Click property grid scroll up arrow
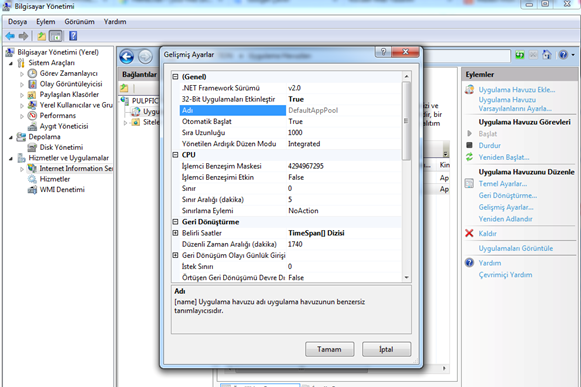This screenshot has width=581, height=387. click(406, 76)
